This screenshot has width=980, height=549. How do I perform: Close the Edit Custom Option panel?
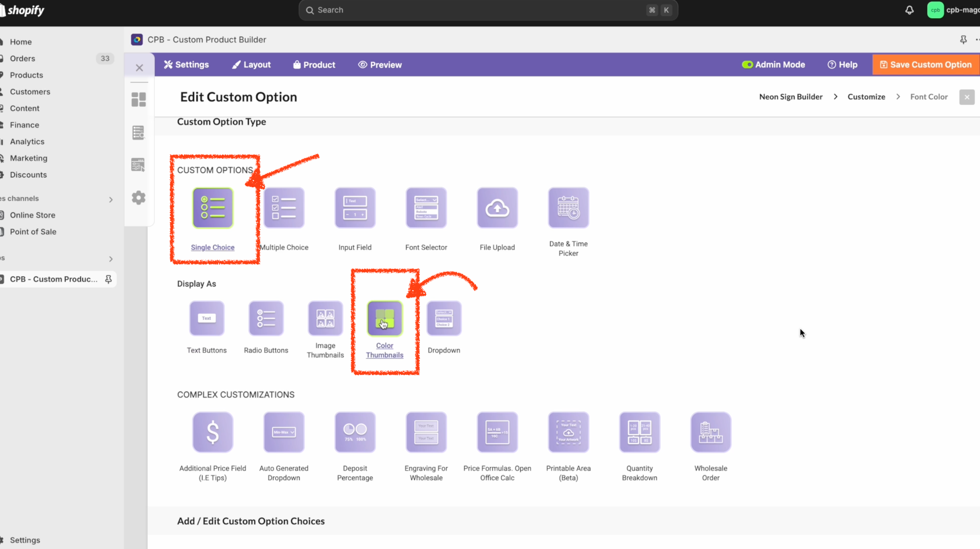click(x=967, y=97)
